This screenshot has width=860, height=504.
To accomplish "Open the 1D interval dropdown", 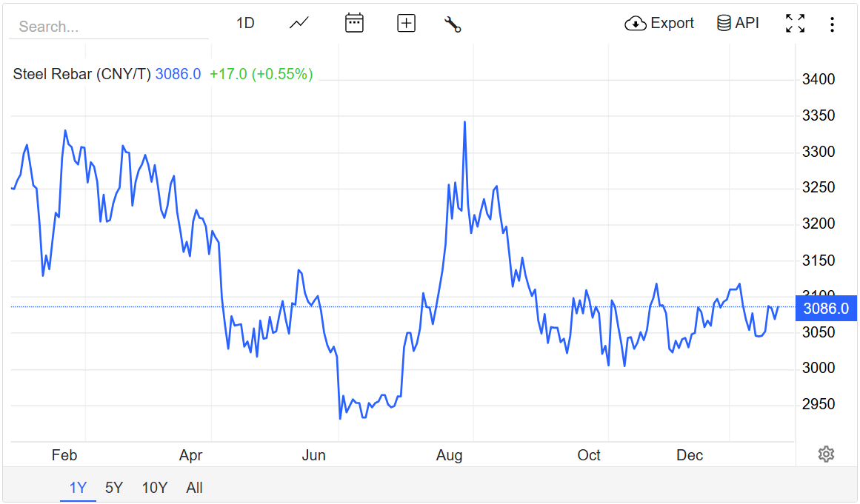I will point(245,24).
